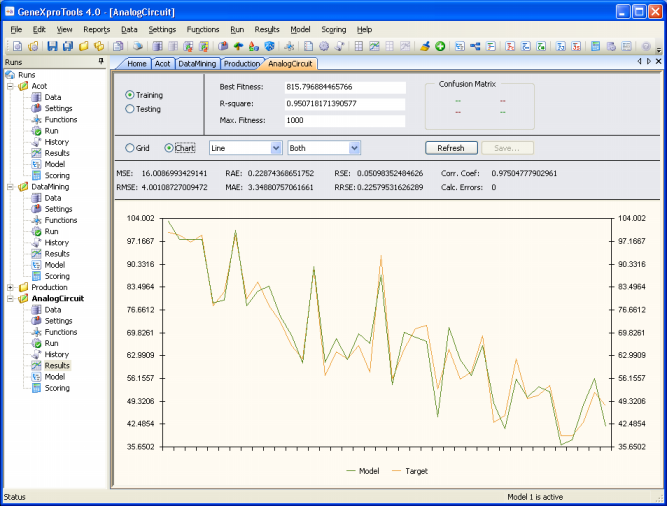Select the Training radio button
The width and height of the screenshot is (667, 506).
tap(130, 94)
